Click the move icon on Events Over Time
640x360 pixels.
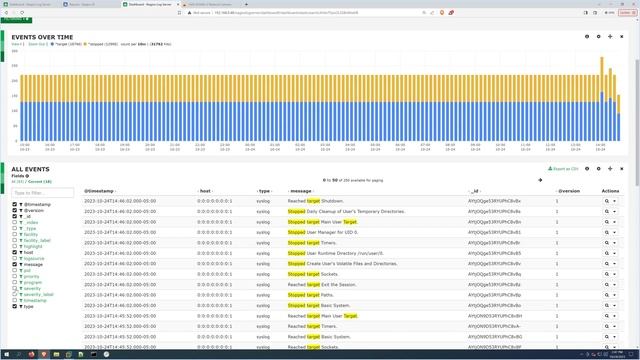(x=610, y=37)
